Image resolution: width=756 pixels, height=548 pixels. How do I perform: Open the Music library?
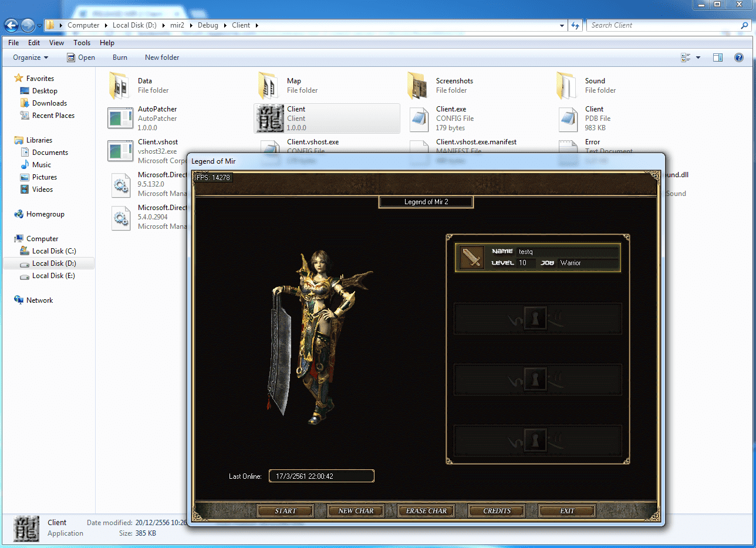pyautogui.click(x=42, y=165)
